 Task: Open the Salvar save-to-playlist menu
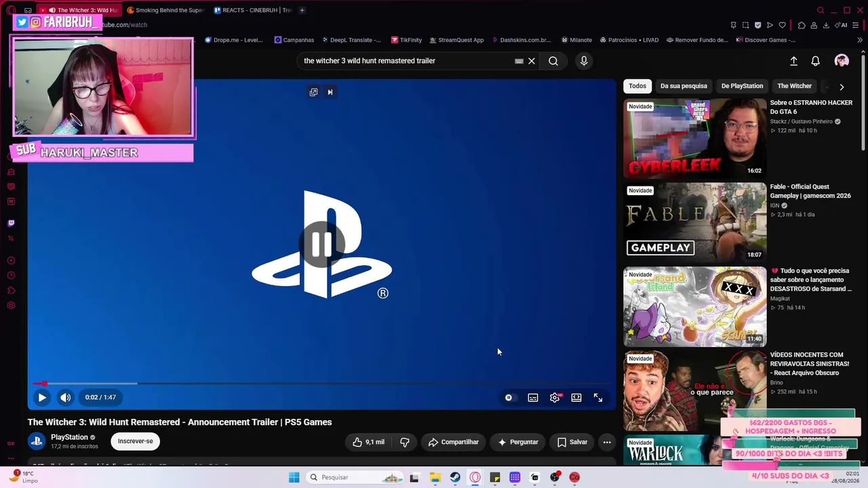pos(572,442)
